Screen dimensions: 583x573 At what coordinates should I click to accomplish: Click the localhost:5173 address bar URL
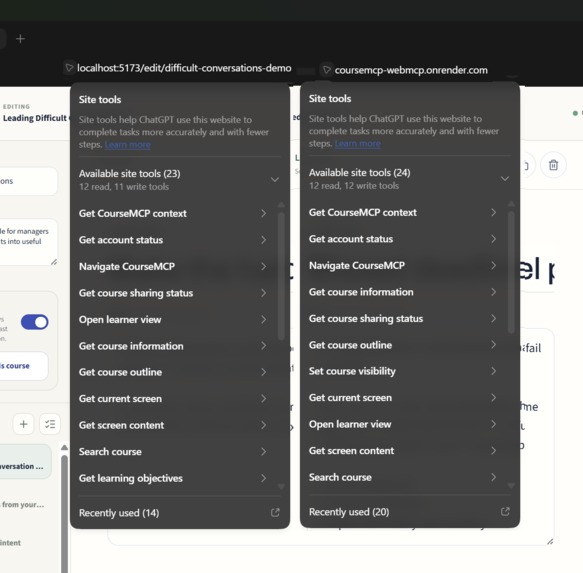pos(184,68)
